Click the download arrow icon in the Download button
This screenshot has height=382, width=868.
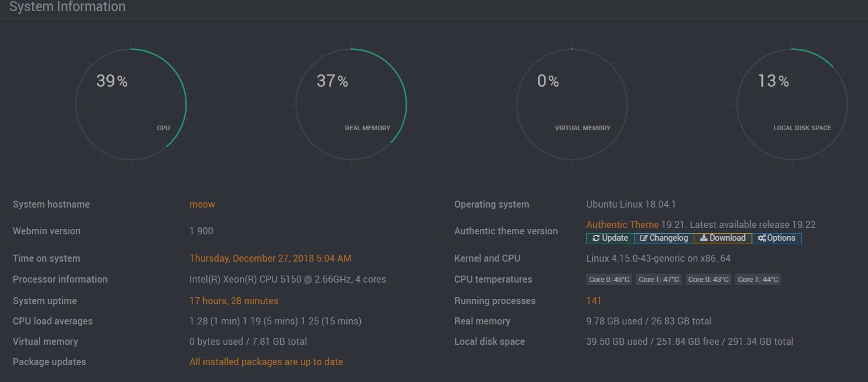pyautogui.click(x=703, y=238)
